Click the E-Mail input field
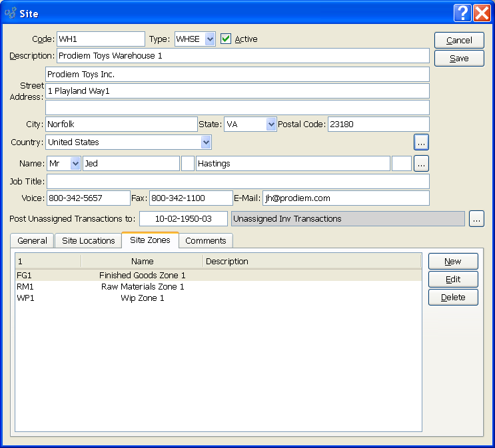The width and height of the screenshot is (495, 448). click(x=346, y=198)
